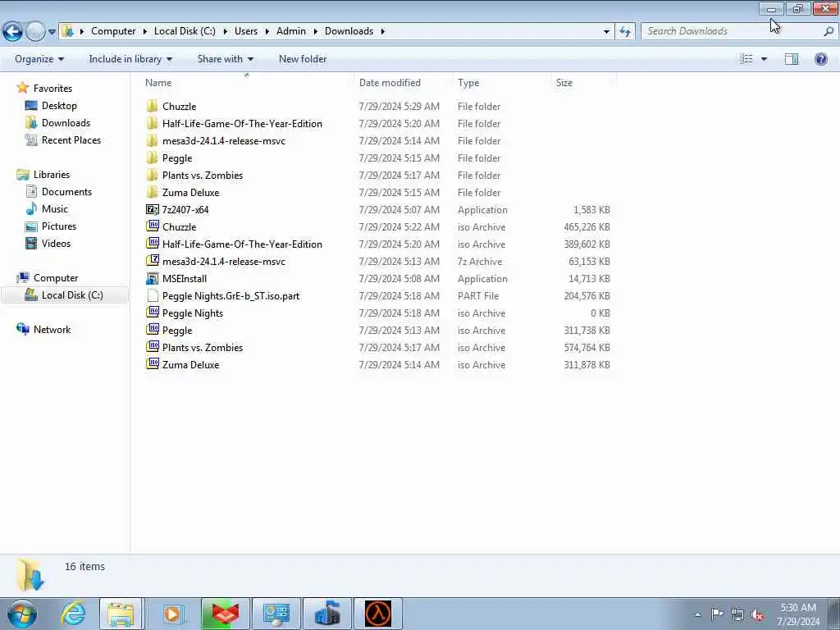Click the Videos library icon

tap(32, 243)
